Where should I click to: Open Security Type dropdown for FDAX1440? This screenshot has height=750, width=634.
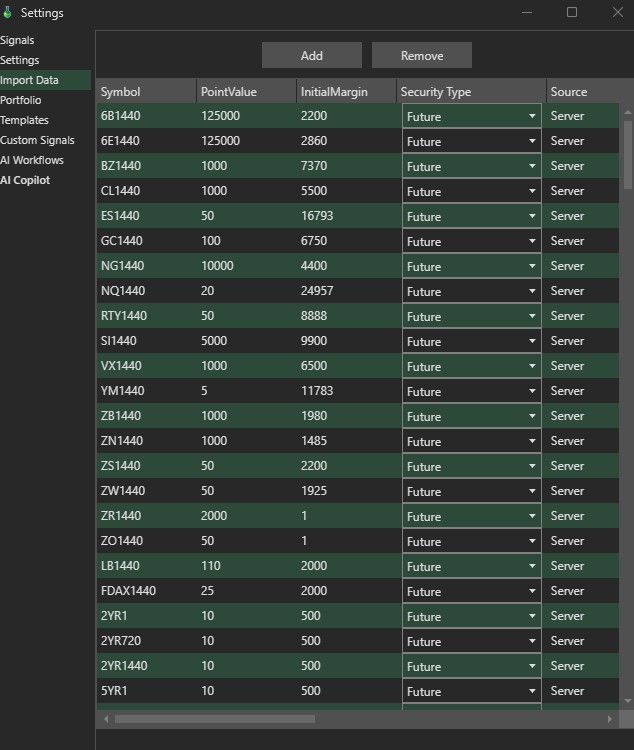pos(471,591)
